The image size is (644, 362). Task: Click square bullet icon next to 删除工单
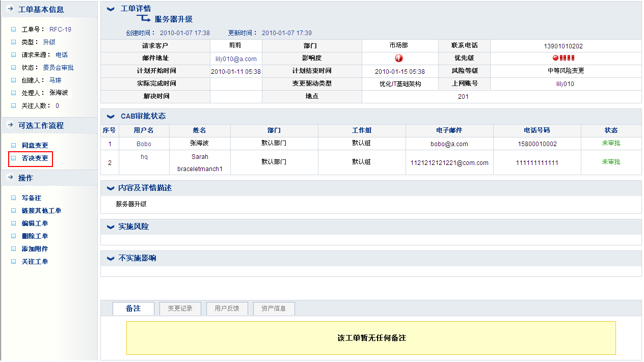tap(14, 236)
